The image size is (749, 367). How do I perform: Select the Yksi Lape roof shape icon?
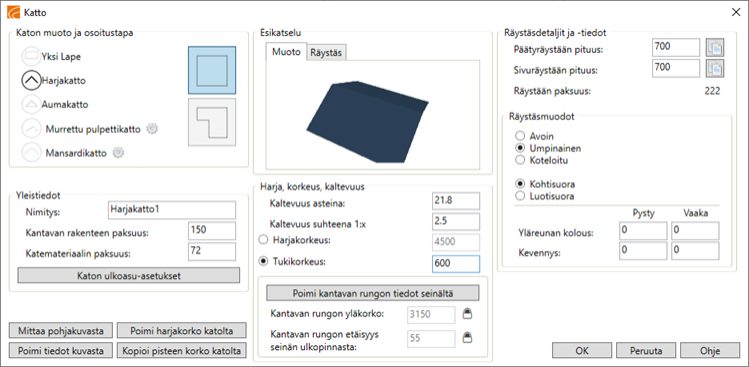tap(31, 56)
